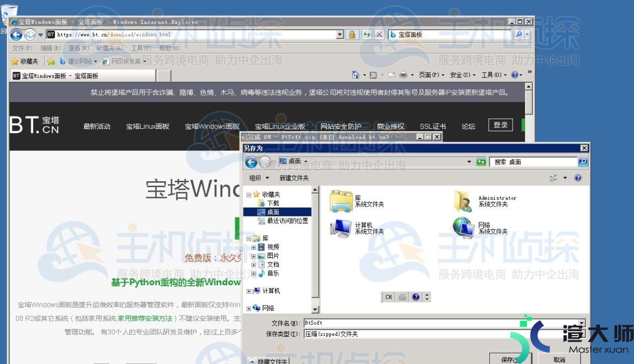Open the 库 system folder icon
634x364 pixels.
click(x=341, y=201)
